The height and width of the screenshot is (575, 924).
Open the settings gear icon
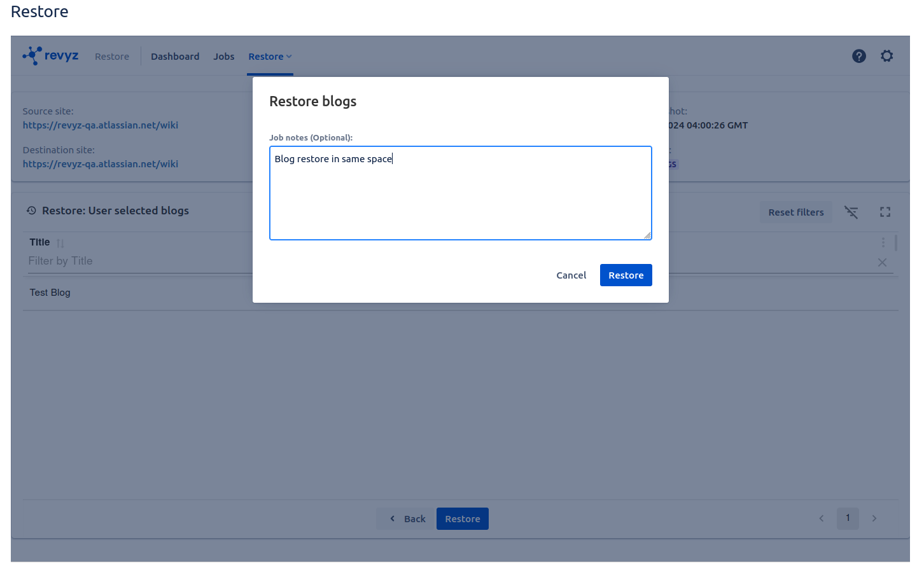[x=886, y=56]
